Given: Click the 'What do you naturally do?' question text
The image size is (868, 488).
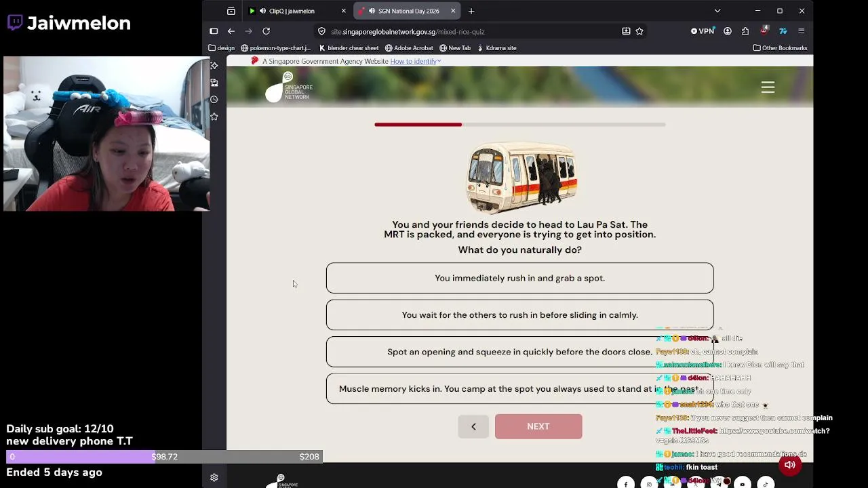Looking at the screenshot, I should coord(520,250).
